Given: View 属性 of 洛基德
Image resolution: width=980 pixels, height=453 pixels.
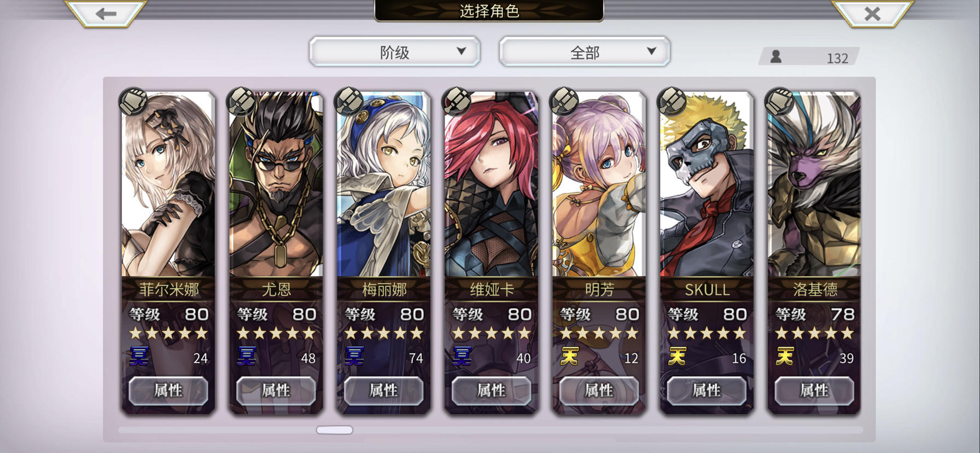Looking at the screenshot, I should [x=814, y=391].
